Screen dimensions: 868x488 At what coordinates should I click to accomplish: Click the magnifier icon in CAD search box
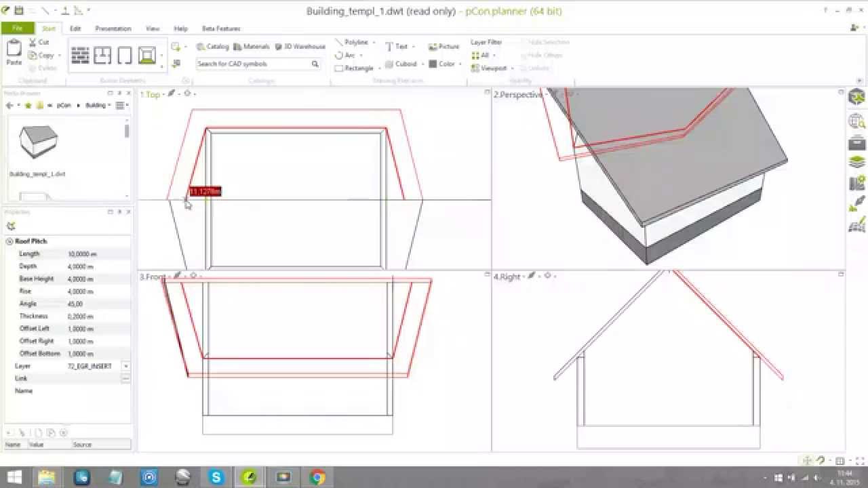[x=315, y=64]
